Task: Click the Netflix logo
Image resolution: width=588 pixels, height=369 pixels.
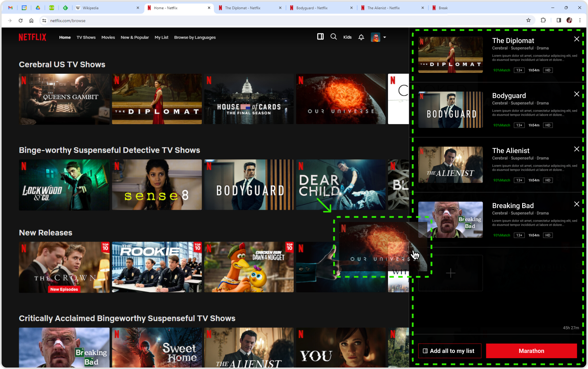Action: (32, 37)
